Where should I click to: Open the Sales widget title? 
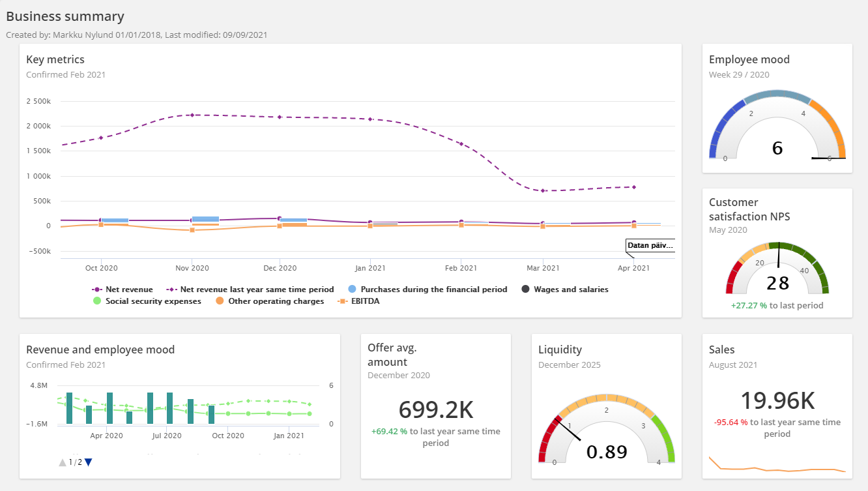[721, 350]
